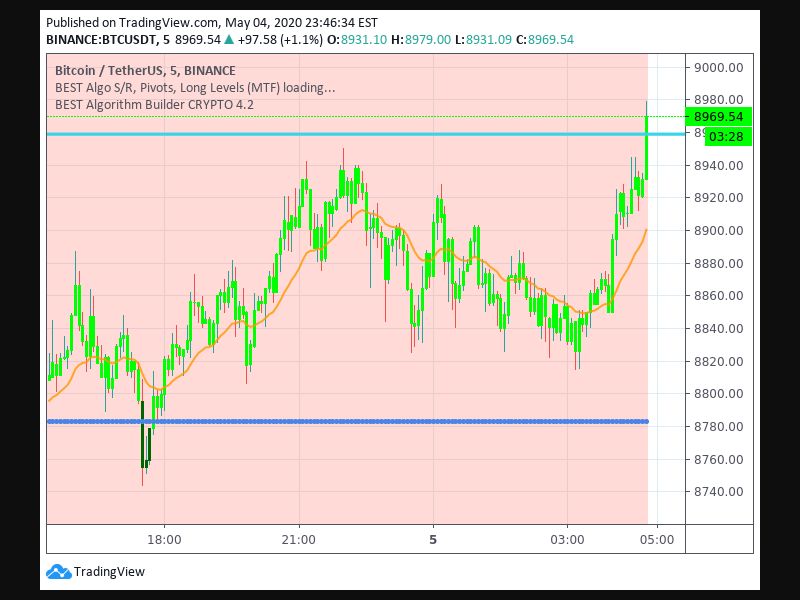Click the close value C:8969.54
This screenshot has height=600, width=800.
tap(544, 39)
